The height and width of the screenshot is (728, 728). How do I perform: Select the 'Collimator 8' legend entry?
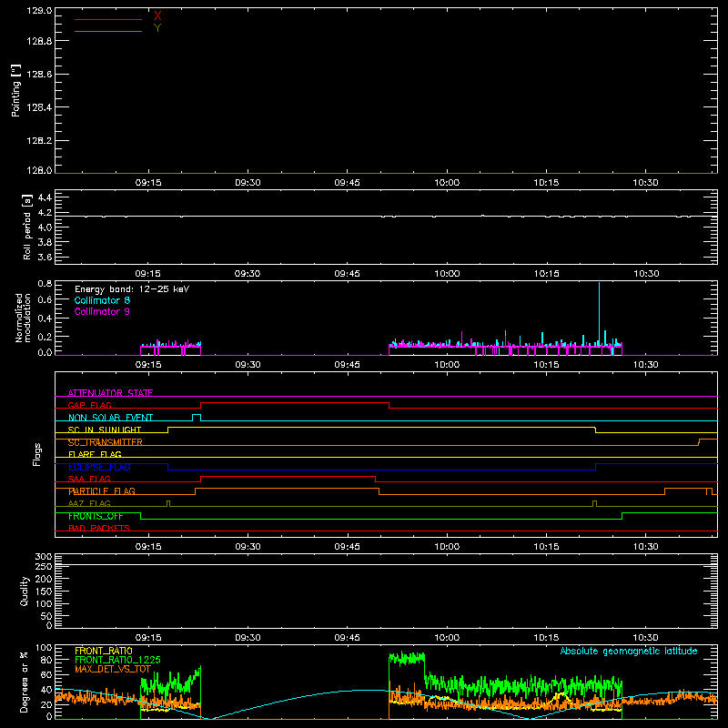[102, 300]
